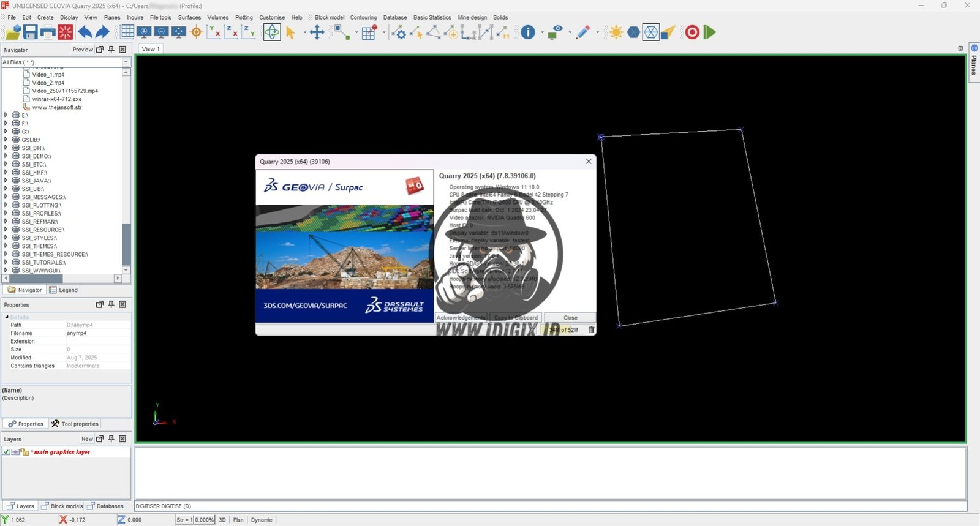Toggle the 2D grid icon
This screenshot has width=980, height=526.
(127, 32)
